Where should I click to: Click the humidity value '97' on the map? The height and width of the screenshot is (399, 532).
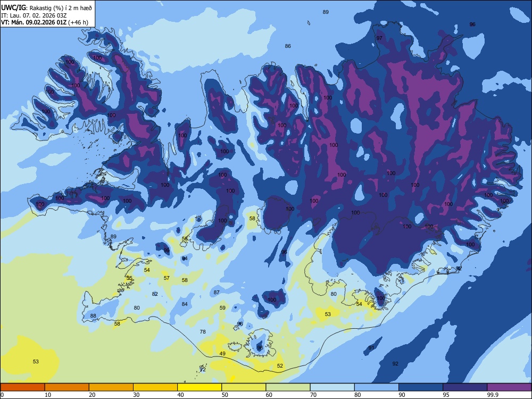pos(379,38)
